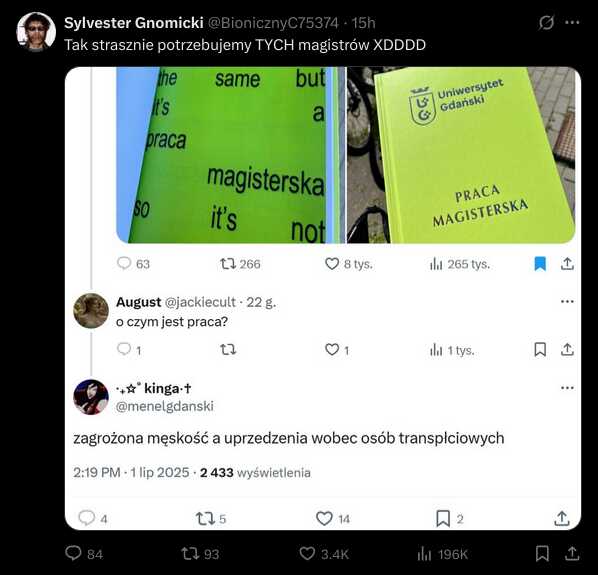Image resolution: width=598 pixels, height=575 pixels.
Task: Open more options on kinga's tweet
Action: pyautogui.click(x=567, y=388)
